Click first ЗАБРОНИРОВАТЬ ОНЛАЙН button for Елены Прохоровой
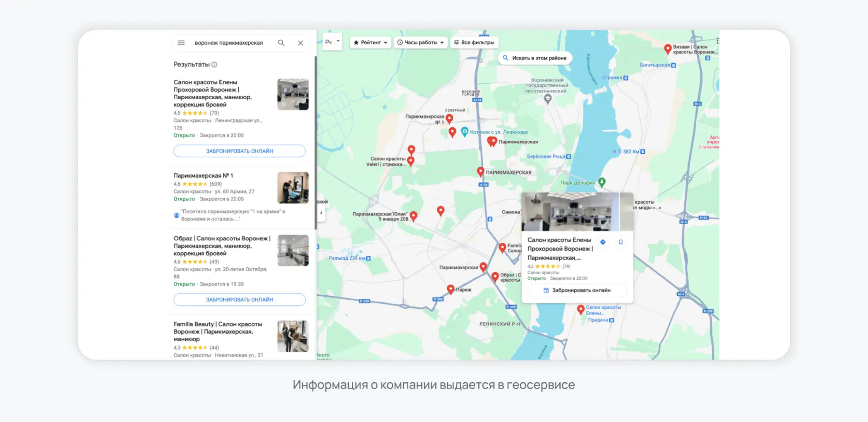Image resolution: width=868 pixels, height=422 pixels. tap(240, 151)
